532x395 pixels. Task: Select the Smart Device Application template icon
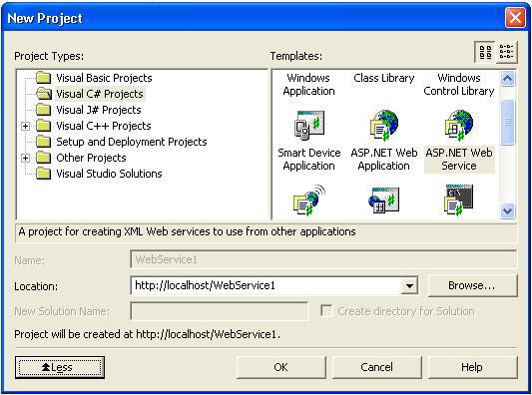point(309,125)
